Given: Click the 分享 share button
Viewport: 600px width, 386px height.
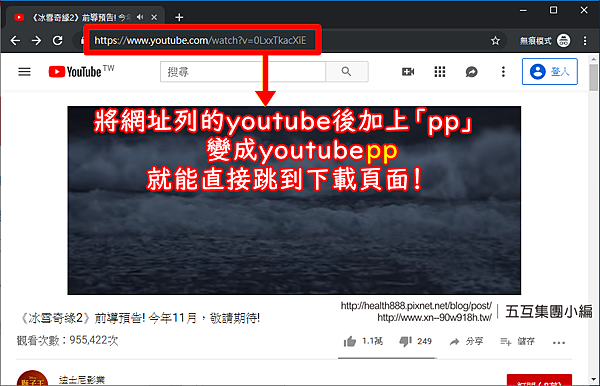Looking at the screenshot, I should click(x=466, y=341).
